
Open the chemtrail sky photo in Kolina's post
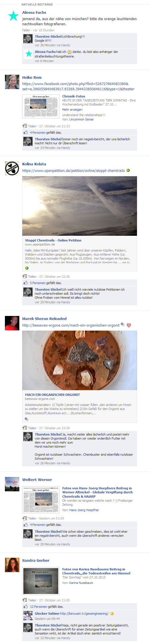(80, 206)
